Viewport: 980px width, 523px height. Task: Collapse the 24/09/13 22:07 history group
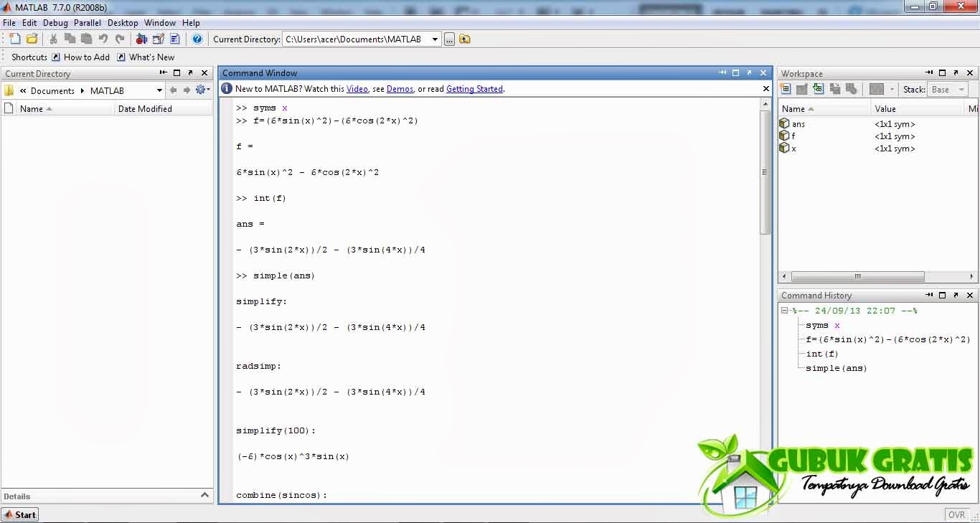[x=784, y=310]
